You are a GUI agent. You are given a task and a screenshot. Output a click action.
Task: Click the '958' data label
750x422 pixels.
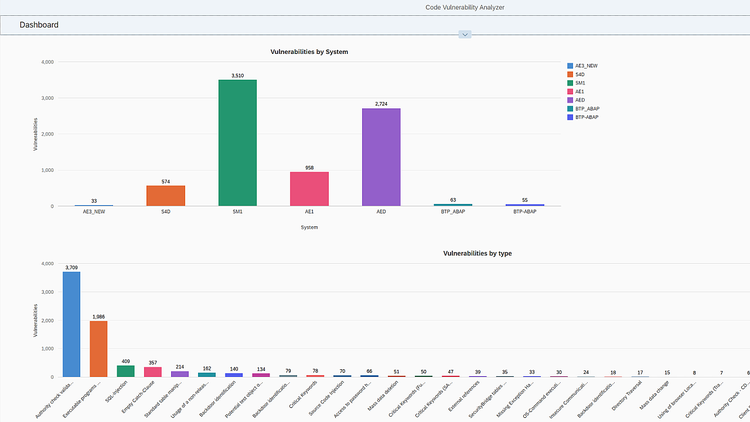click(x=309, y=168)
